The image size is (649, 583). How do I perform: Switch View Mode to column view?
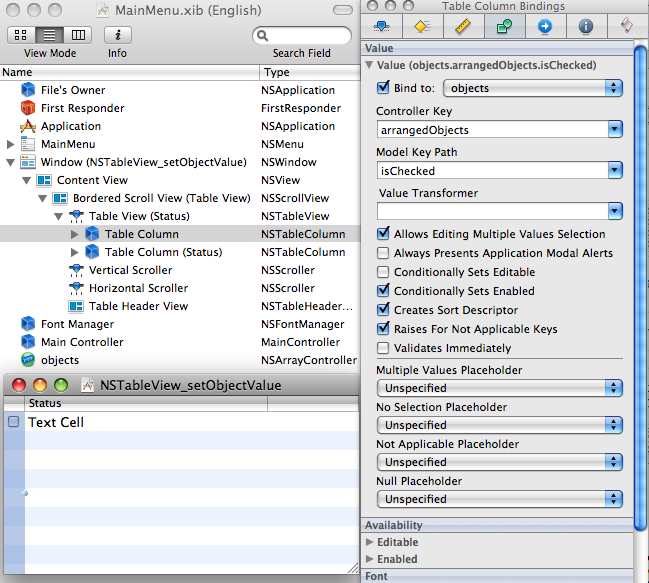[x=78, y=35]
